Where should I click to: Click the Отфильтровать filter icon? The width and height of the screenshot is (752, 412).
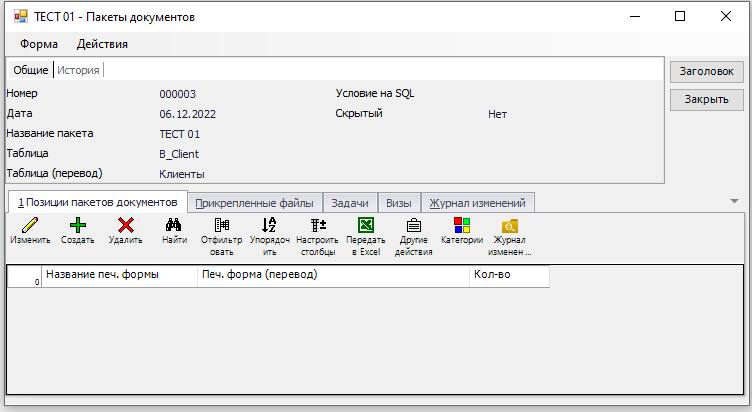[x=221, y=226]
